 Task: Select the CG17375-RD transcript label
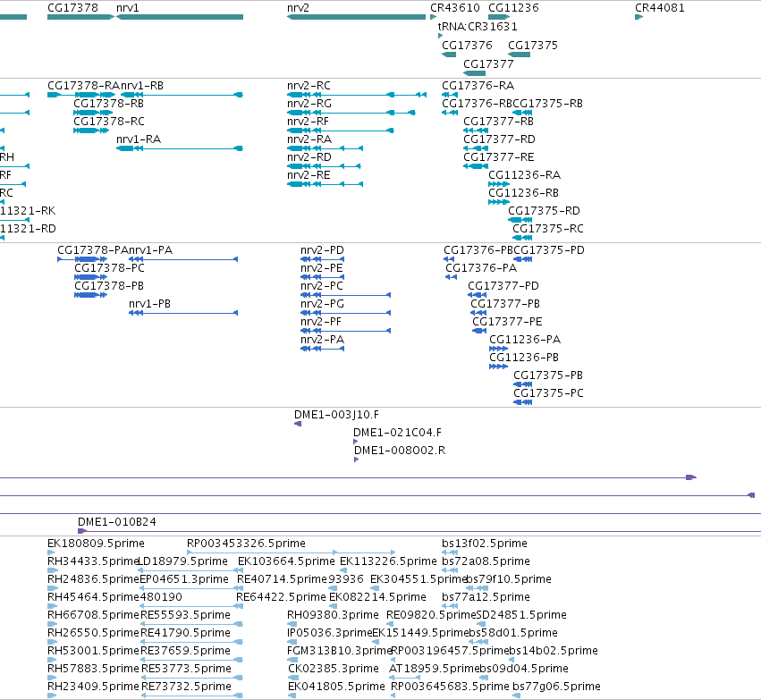click(544, 210)
